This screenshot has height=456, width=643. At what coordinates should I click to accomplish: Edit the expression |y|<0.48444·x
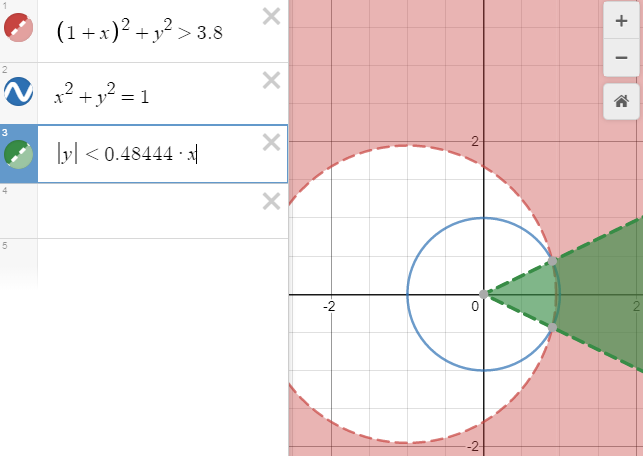(127, 154)
